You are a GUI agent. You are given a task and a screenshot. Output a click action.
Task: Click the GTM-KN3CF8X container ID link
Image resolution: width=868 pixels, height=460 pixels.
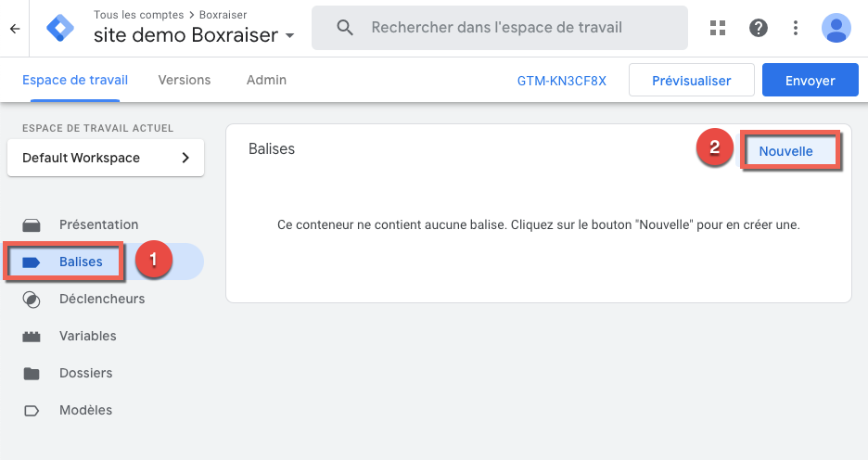pos(562,81)
